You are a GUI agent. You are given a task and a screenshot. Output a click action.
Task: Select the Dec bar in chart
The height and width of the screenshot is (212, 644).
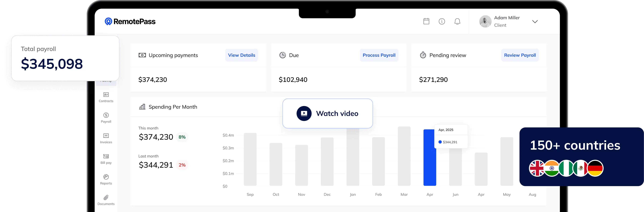click(x=327, y=162)
